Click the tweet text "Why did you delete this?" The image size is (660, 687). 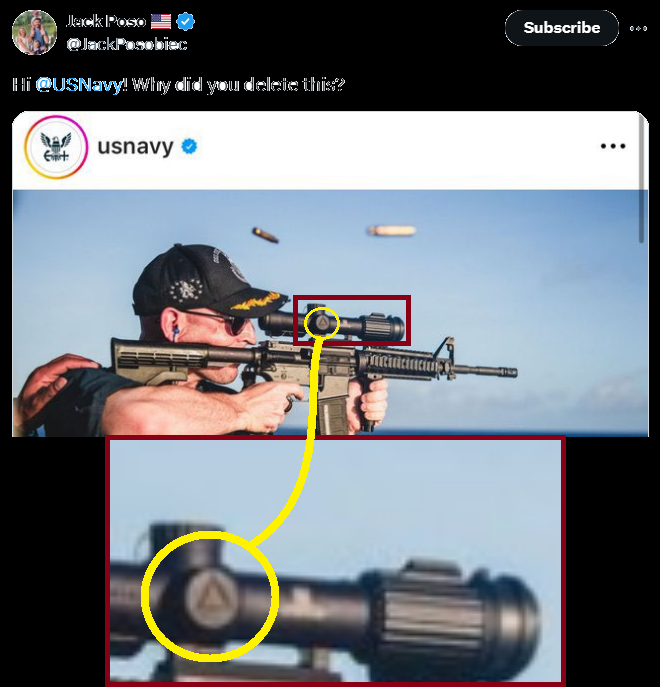coord(238,85)
